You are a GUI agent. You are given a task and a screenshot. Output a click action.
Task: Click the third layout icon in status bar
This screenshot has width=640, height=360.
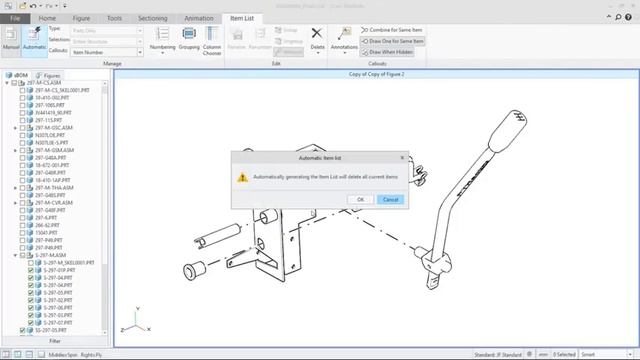click(29, 354)
